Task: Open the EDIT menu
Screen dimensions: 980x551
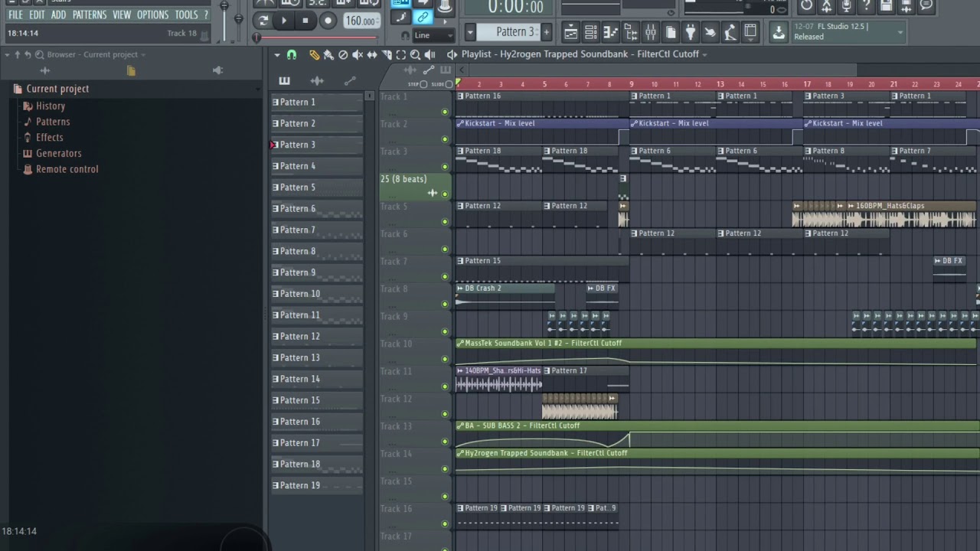Action: click(37, 15)
